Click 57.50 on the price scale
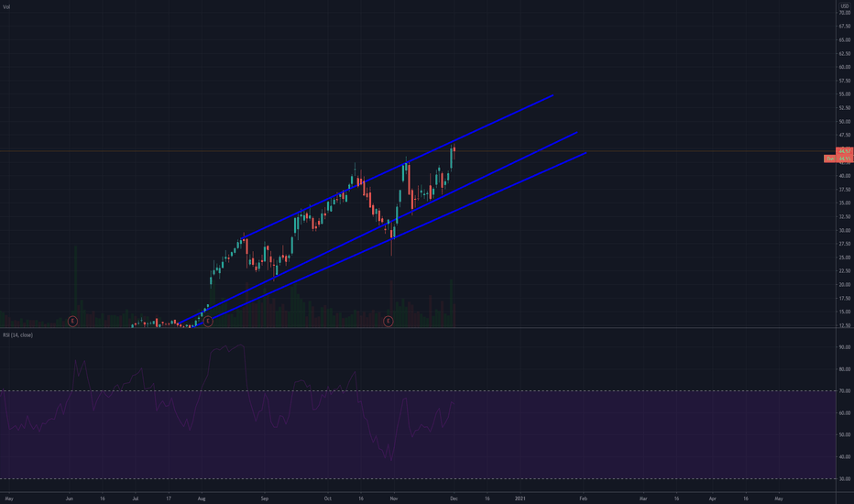Image resolution: width=854 pixels, height=504 pixels. point(845,81)
